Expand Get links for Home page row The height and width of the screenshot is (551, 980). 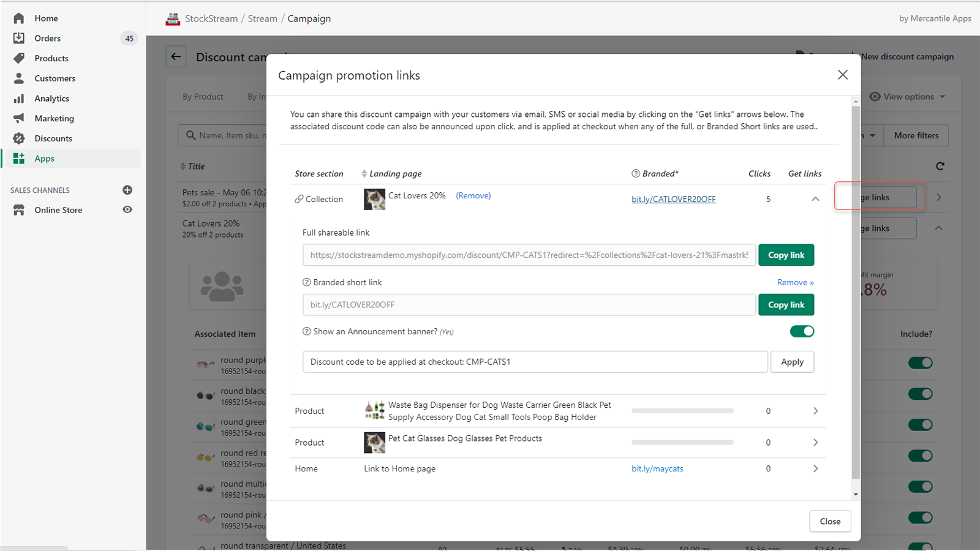pyautogui.click(x=815, y=468)
